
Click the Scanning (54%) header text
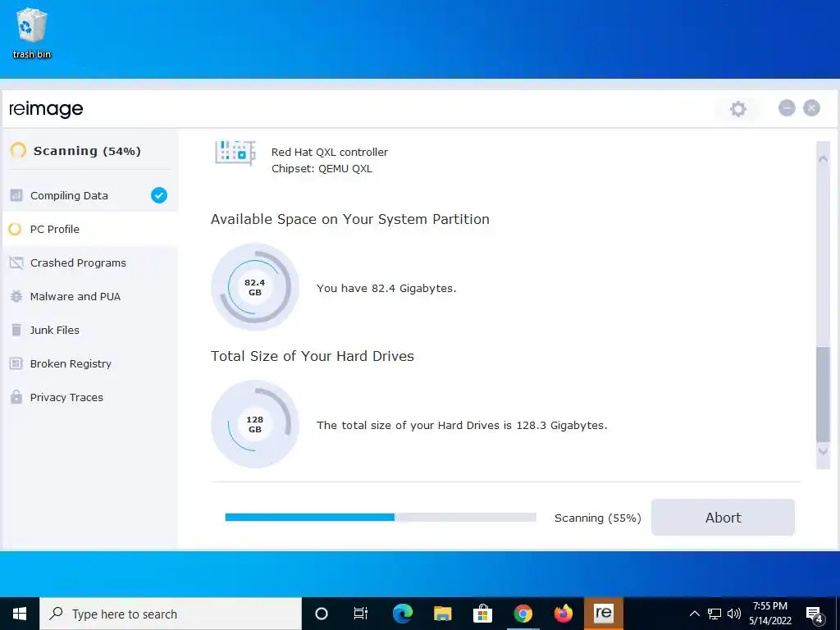pos(87,151)
